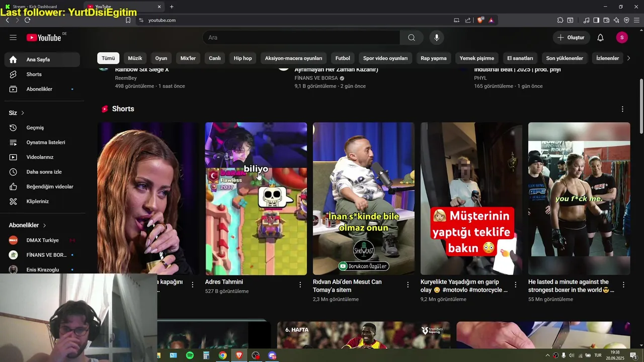Reload the page

[x=27, y=20]
